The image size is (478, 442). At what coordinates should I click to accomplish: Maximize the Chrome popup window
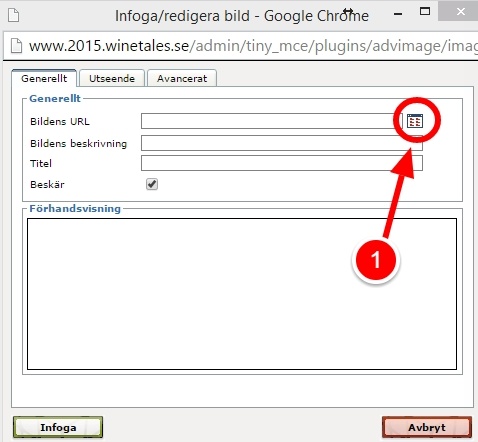(425, 12)
